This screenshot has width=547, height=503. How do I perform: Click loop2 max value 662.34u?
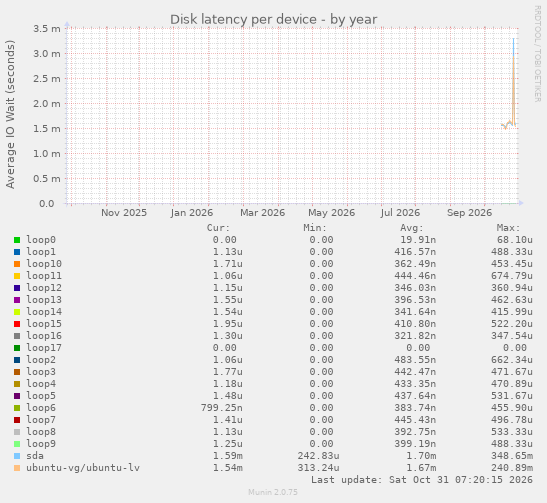512,360
